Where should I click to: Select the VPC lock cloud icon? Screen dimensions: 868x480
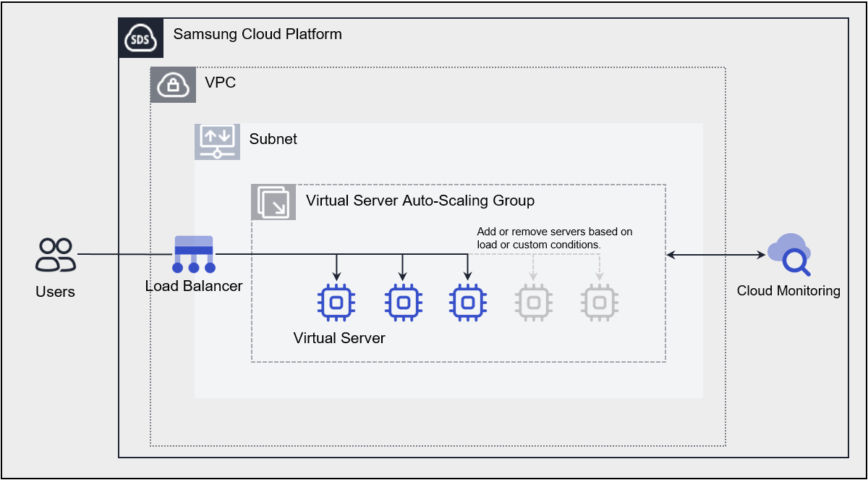coord(173,85)
